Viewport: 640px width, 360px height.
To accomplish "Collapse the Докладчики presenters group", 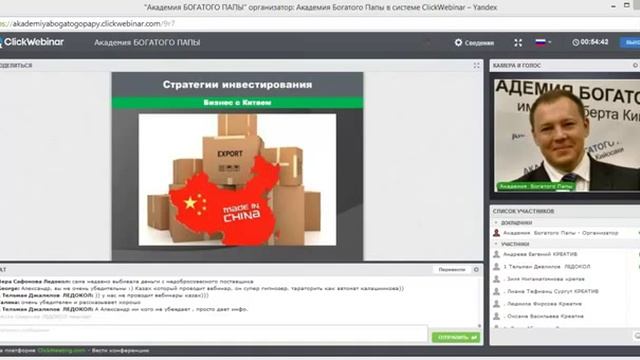I will coord(496,223).
